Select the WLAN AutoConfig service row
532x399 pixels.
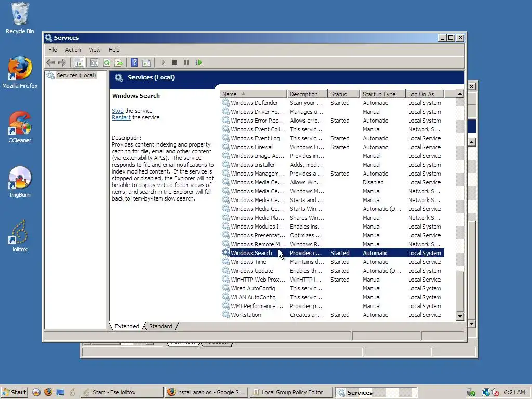pos(332,297)
